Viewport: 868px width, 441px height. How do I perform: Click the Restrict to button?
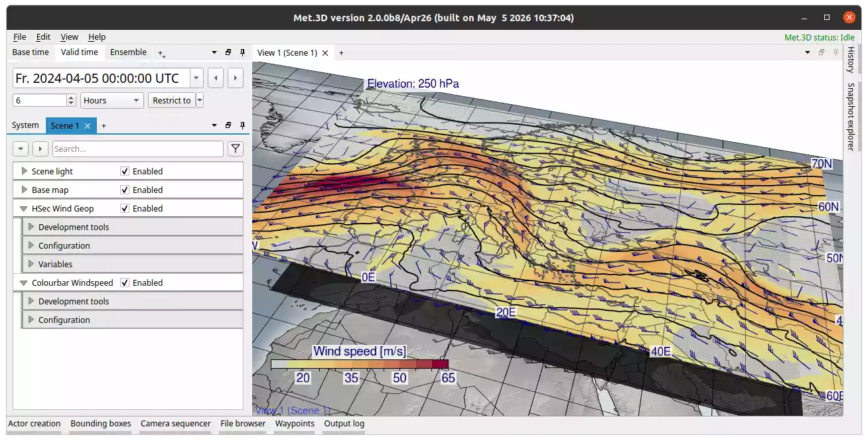coord(172,101)
